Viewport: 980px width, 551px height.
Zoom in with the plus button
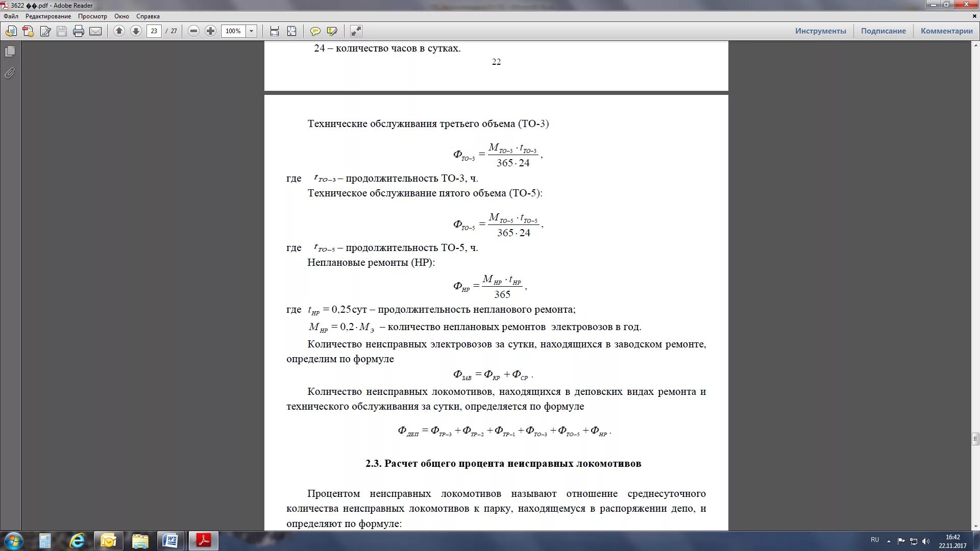(210, 31)
